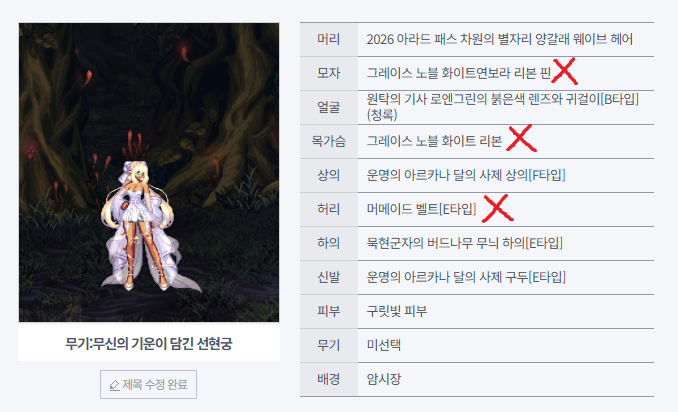Click the red X after 머메이드 벨트[E타입]
This screenshot has width=678, height=412.
[x=498, y=208]
